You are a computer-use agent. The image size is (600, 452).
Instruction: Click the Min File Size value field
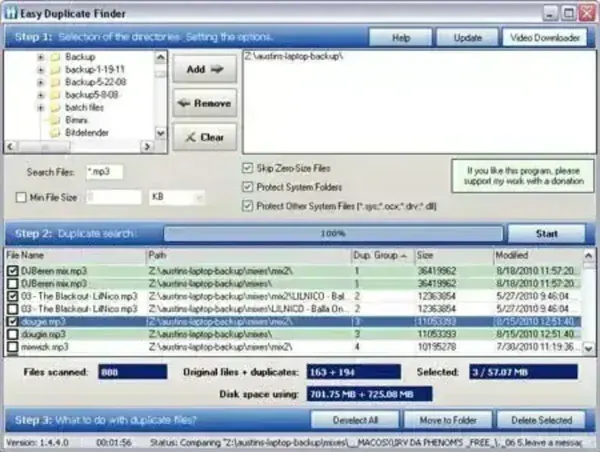[114, 197]
